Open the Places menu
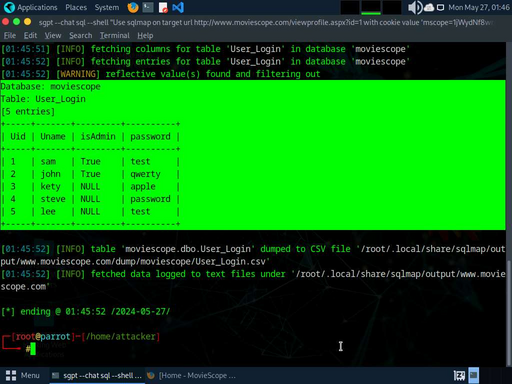 coord(76,7)
